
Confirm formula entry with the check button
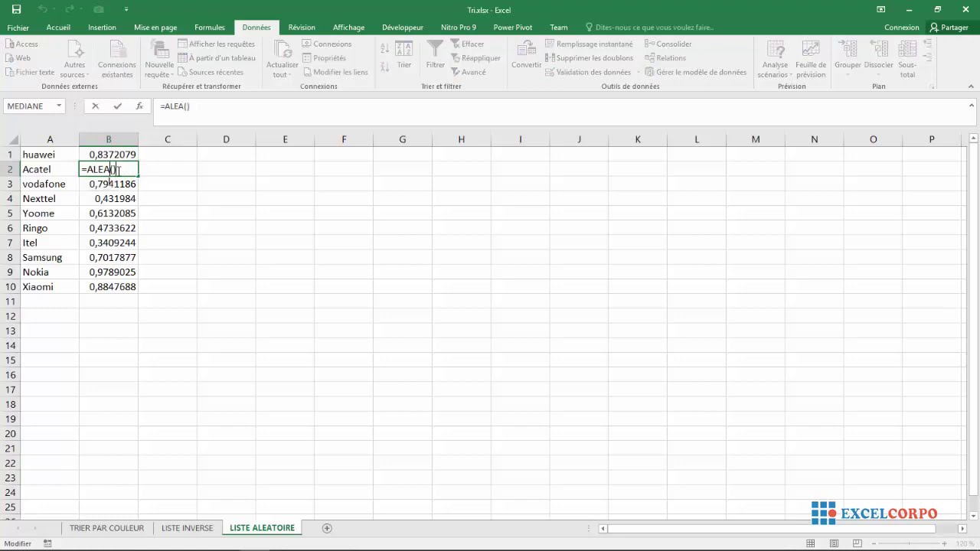pyautogui.click(x=117, y=106)
